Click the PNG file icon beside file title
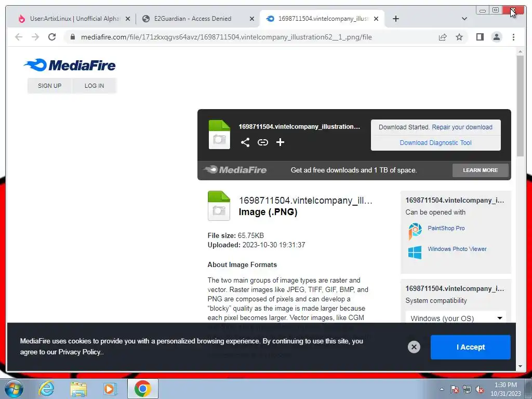The image size is (532, 399). (219, 206)
